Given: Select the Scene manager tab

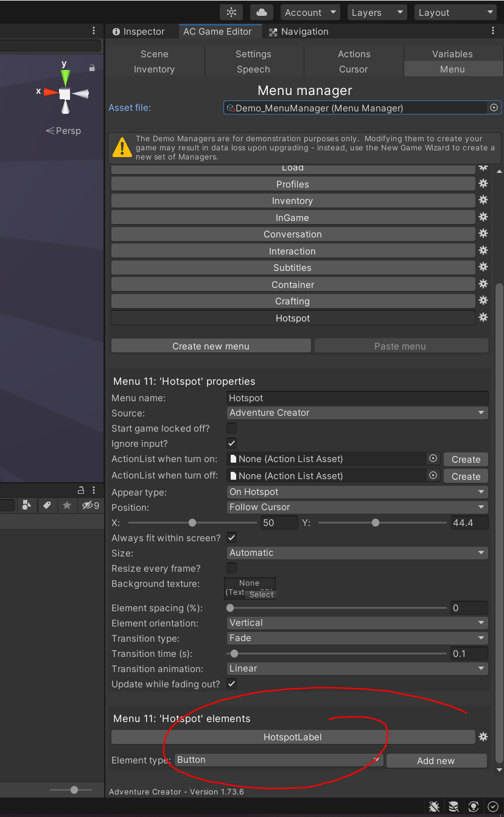Looking at the screenshot, I should 155,54.
